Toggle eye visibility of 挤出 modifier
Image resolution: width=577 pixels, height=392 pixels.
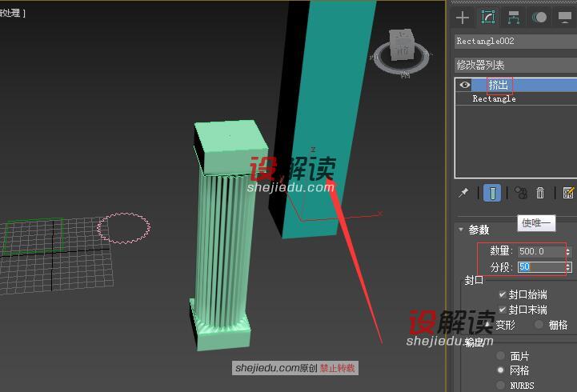tap(464, 85)
